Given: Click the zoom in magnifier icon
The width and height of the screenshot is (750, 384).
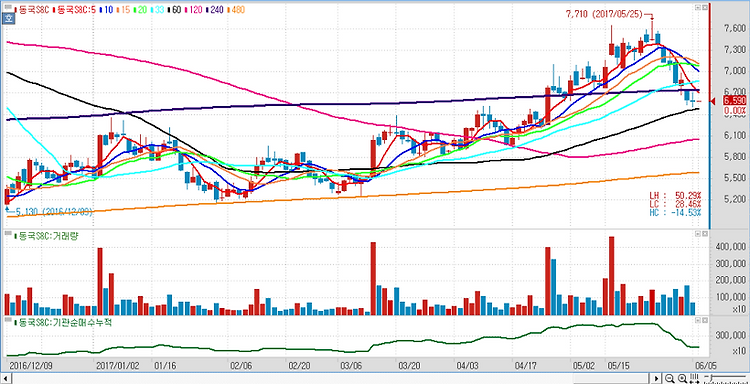Looking at the screenshot, I should click(683, 378).
